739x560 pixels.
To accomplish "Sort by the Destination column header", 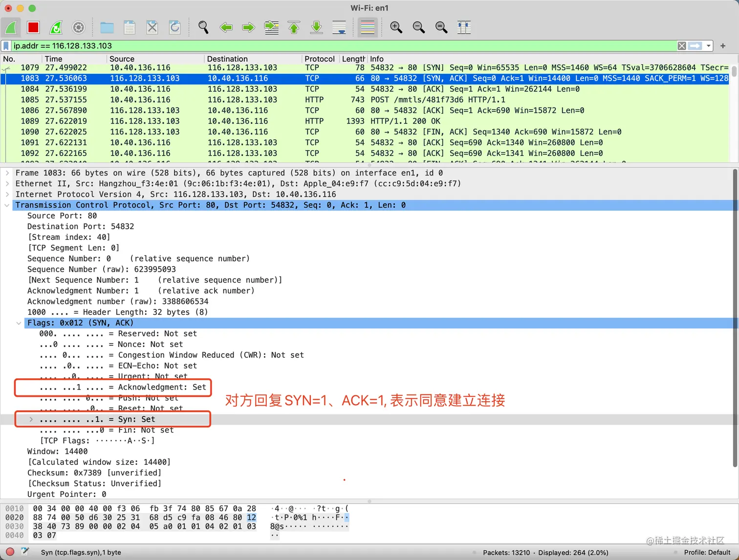I will (253, 59).
